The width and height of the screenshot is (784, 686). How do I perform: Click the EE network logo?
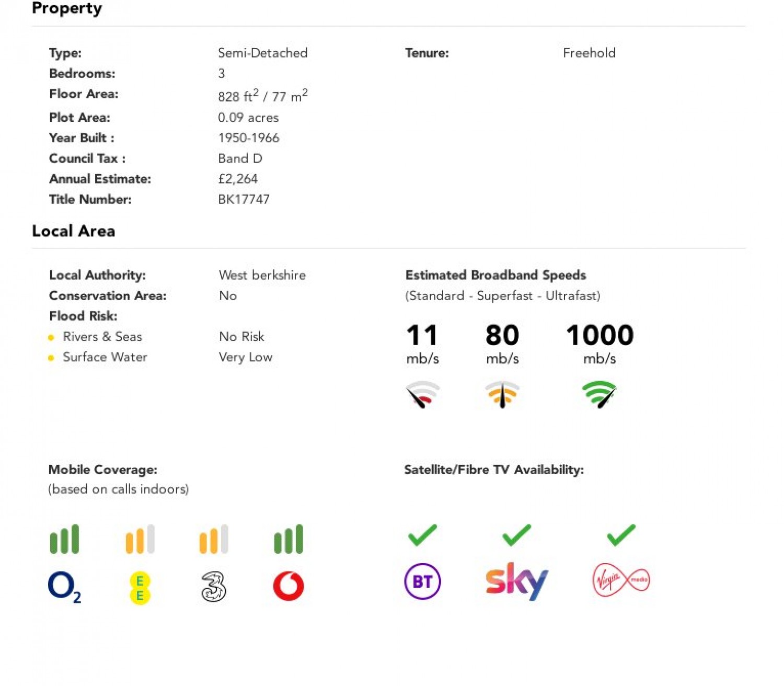[140, 588]
